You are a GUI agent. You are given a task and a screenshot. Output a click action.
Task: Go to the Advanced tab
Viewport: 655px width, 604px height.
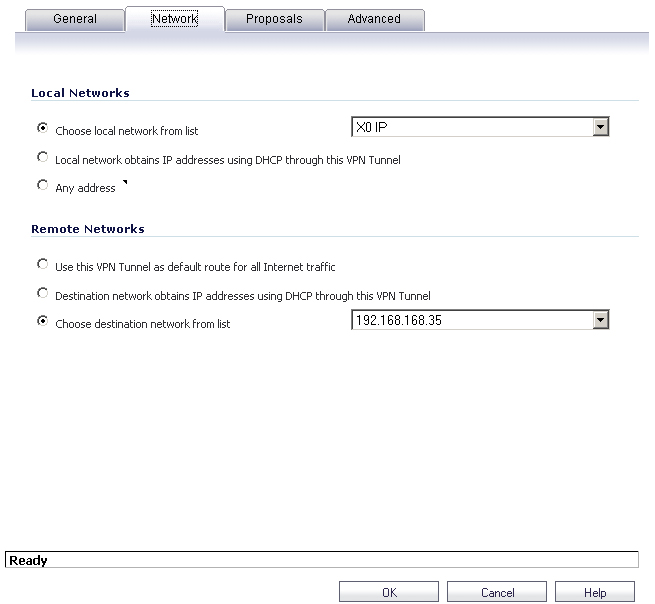374,19
